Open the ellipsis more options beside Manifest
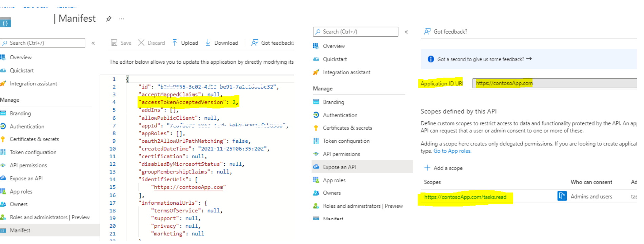 click(122, 19)
